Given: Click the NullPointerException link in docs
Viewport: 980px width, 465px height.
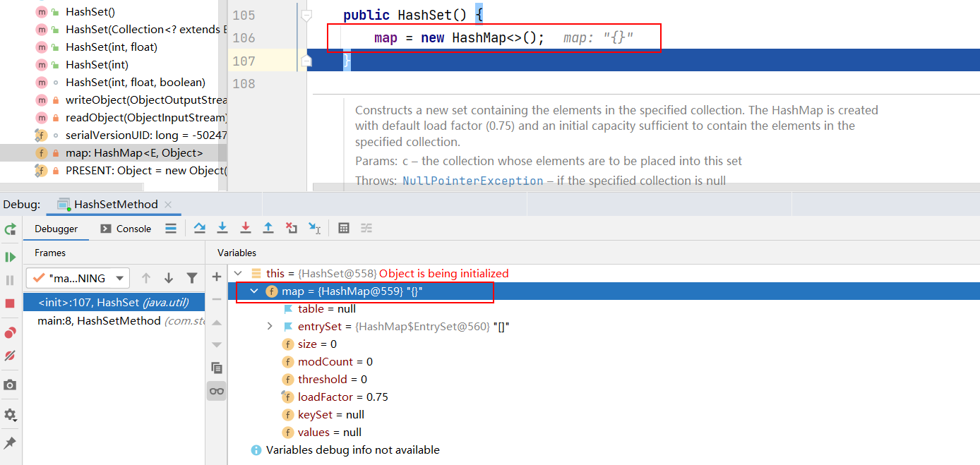Looking at the screenshot, I should [472, 181].
